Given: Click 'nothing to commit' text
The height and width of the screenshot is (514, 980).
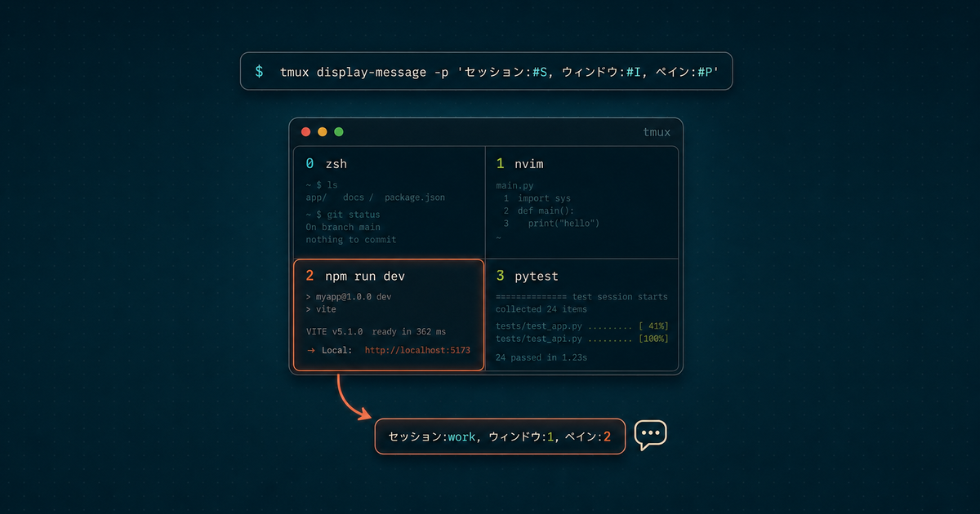Looking at the screenshot, I should [351, 240].
